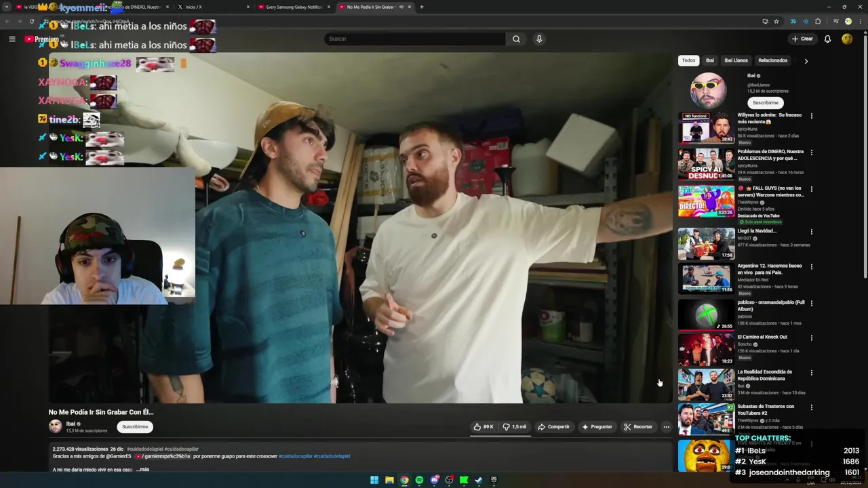Viewport: 868px width, 488px height.
Task: Start voice search with the microphone icon
Action: click(x=539, y=39)
